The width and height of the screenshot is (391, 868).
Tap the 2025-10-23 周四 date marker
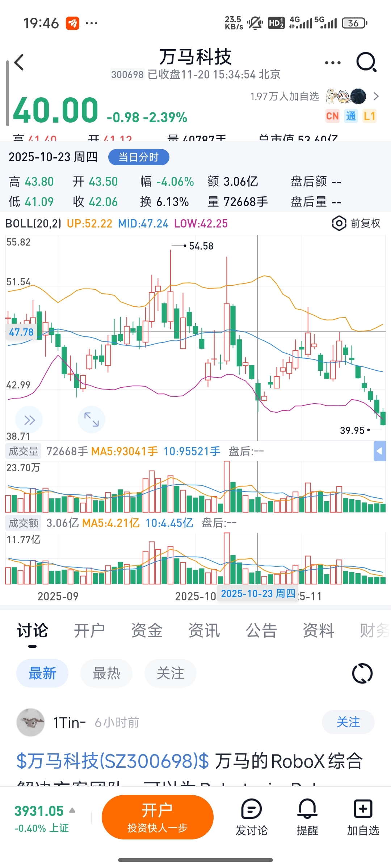click(258, 593)
